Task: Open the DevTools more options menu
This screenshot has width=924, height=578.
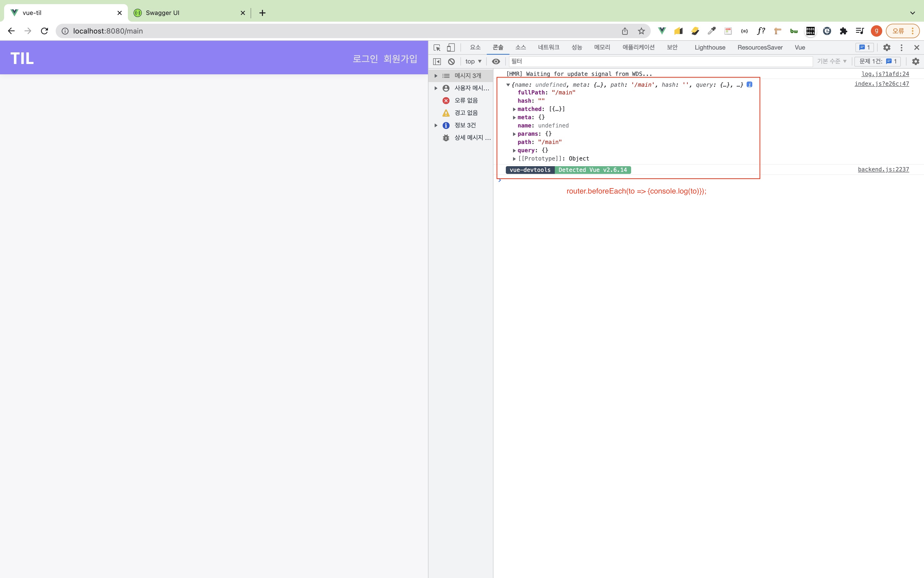Action: point(902,47)
